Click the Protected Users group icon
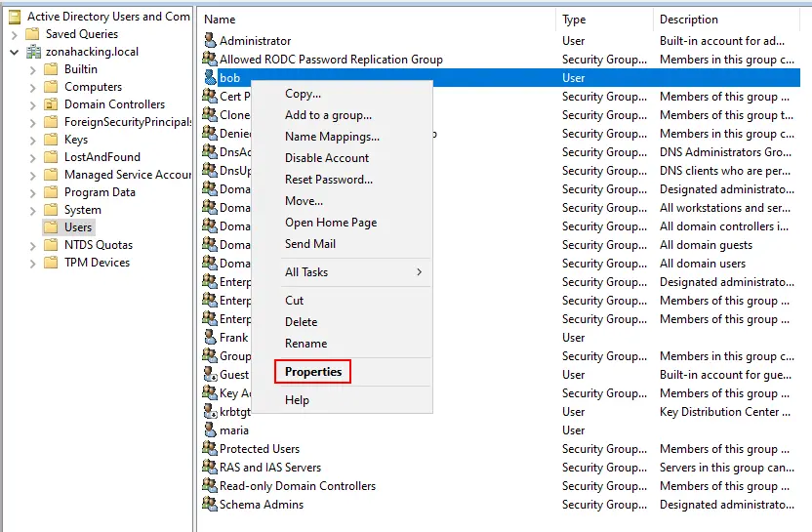The image size is (812, 532). tap(210, 449)
